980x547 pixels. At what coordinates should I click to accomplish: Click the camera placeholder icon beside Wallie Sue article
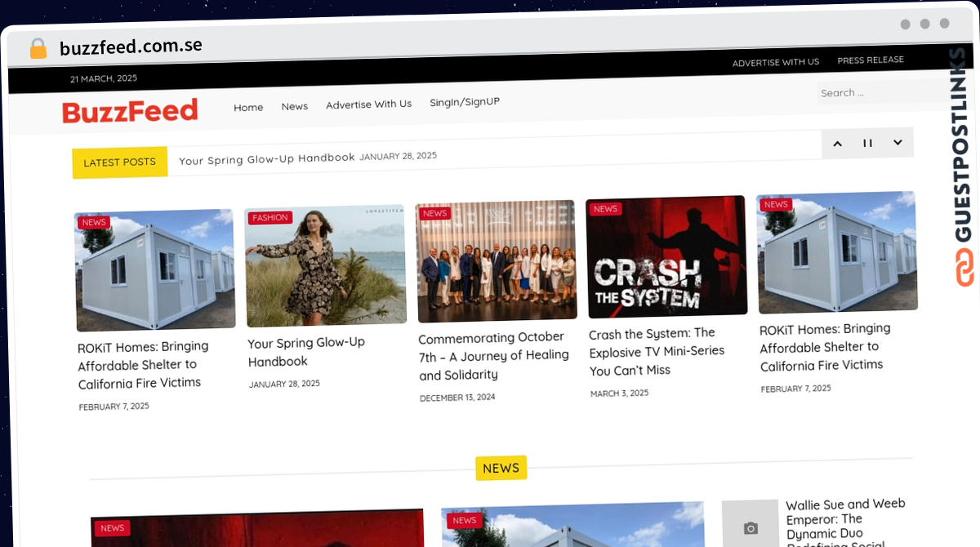(x=751, y=527)
